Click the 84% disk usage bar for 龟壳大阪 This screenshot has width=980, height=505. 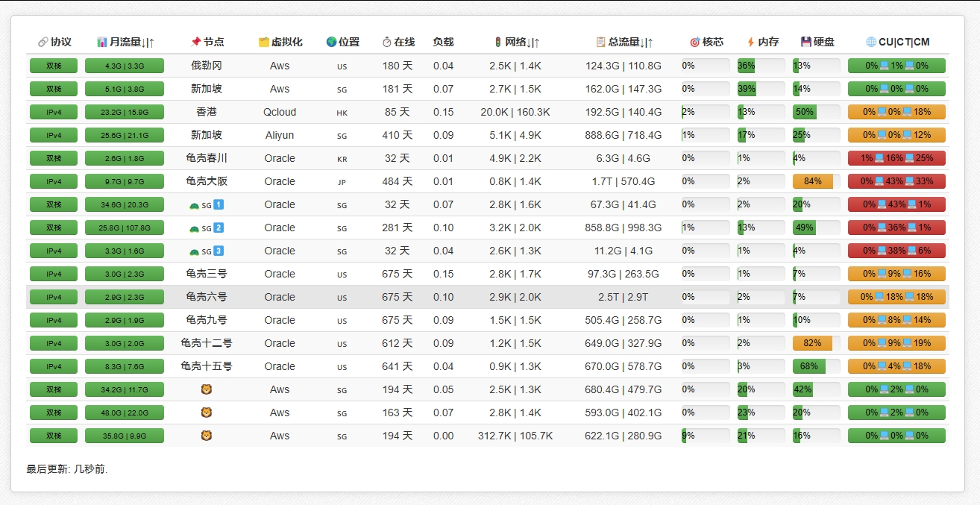[812, 181]
